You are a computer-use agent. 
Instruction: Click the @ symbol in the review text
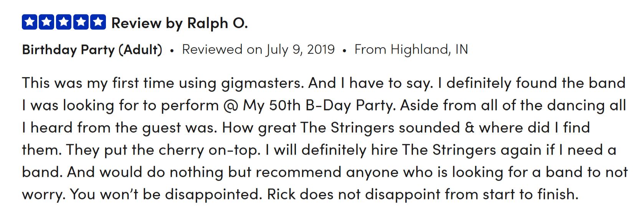(x=230, y=105)
